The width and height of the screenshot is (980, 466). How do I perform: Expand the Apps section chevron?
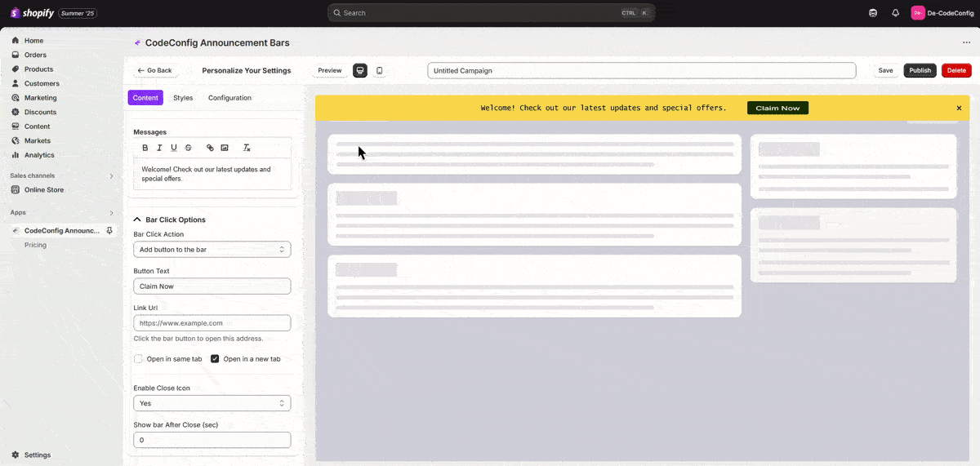pyautogui.click(x=112, y=212)
